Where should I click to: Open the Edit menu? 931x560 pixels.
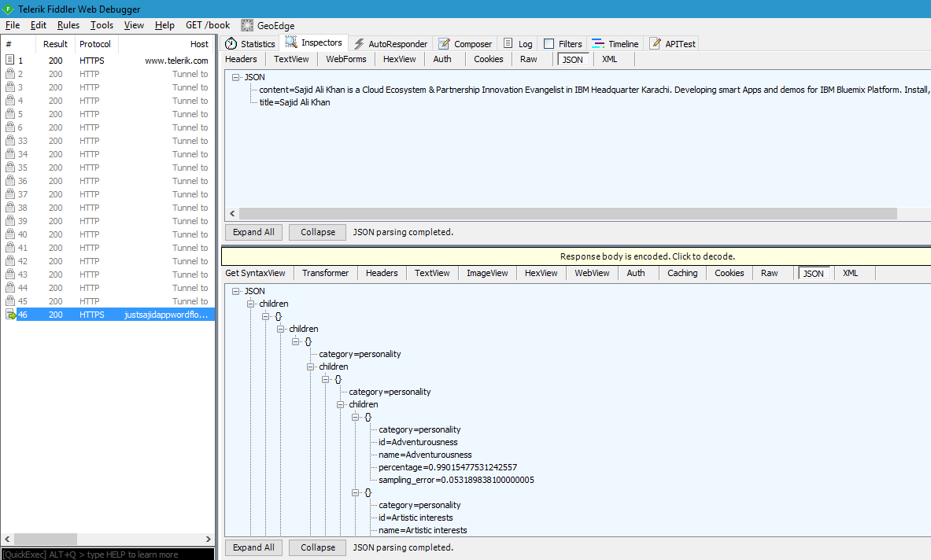pos(38,25)
